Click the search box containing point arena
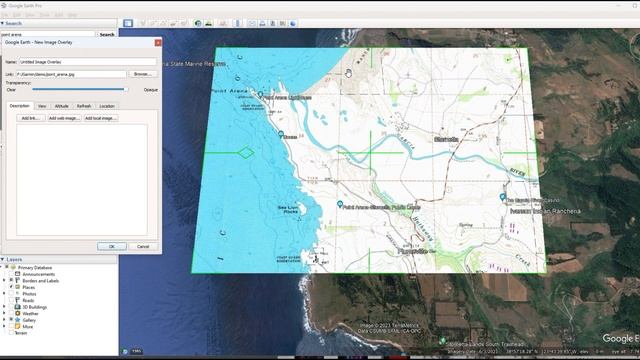Screen dimensions: 640x360 [x=48, y=35]
